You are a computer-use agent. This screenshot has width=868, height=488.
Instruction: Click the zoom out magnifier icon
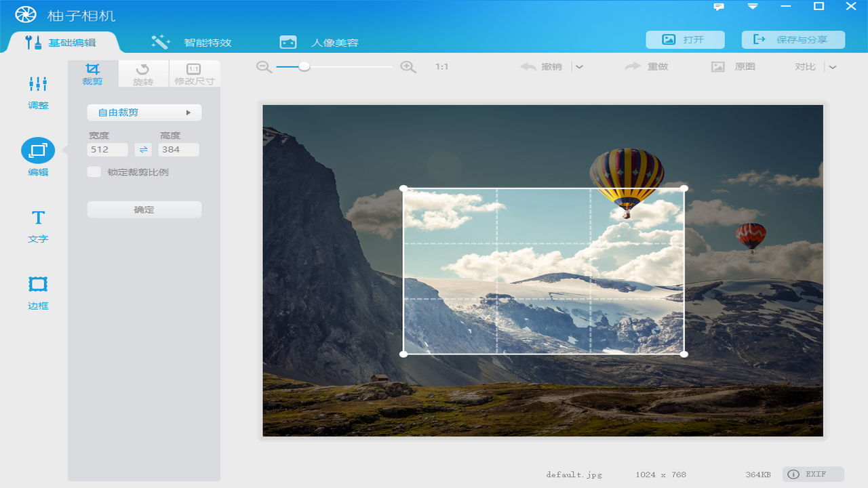click(264, 67)
